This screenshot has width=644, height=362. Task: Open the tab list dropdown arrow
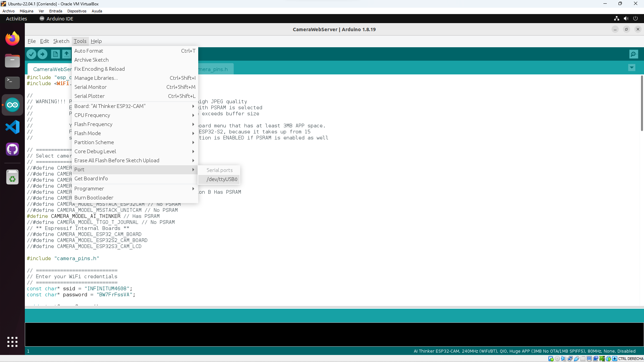coord(632,68)
